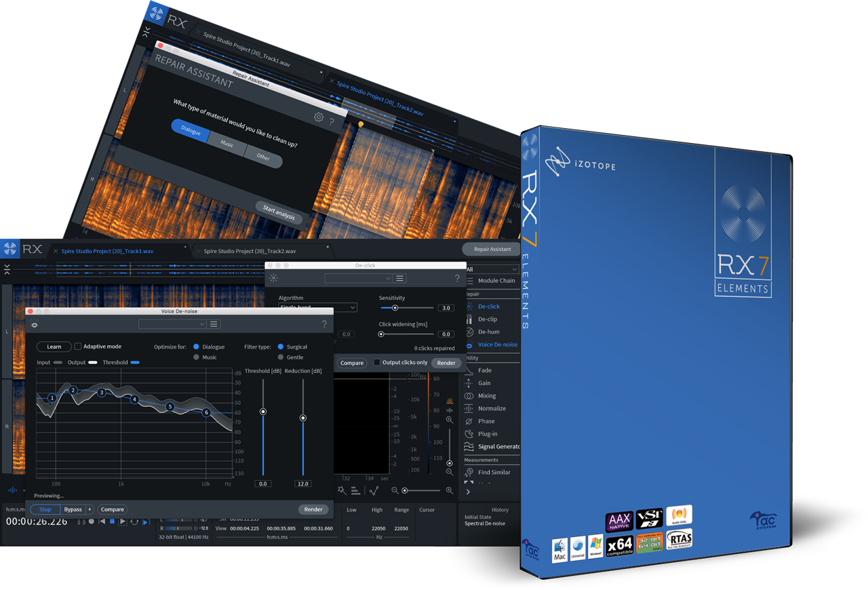This screenshot has width=868, height=590.
Task: Open the Gain utility module
Action: [484, 383]
